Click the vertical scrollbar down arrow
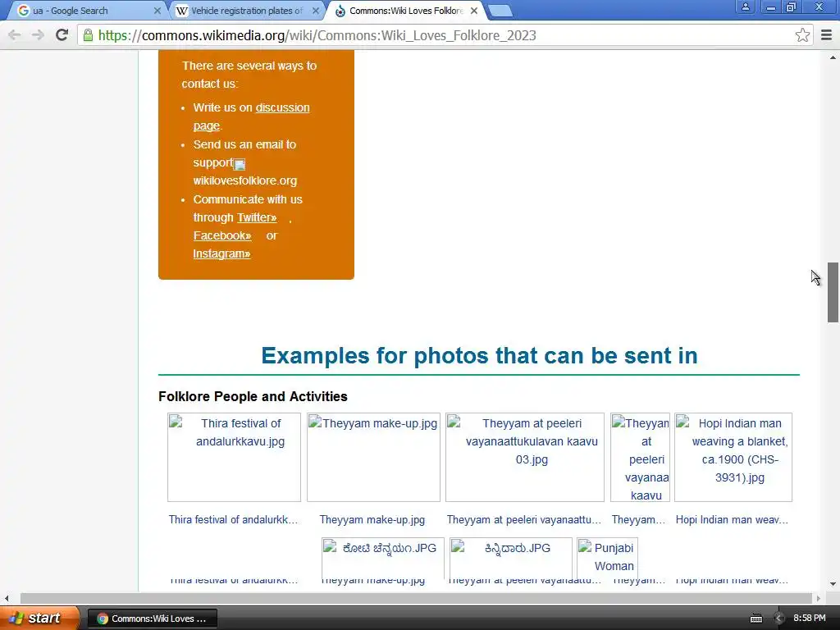The height and width of the screenshot is (630, 840). point(833,584)
